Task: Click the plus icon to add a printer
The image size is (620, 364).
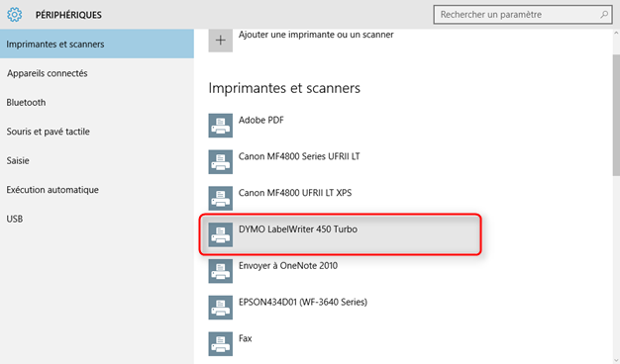Action: click(x=221, y=41)
